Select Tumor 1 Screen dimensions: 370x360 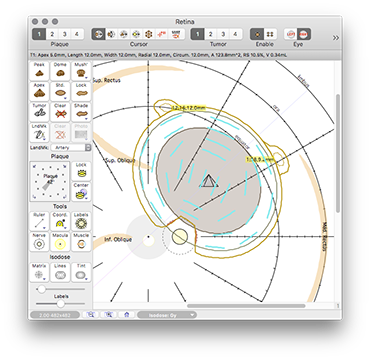(x=197, y=34)
